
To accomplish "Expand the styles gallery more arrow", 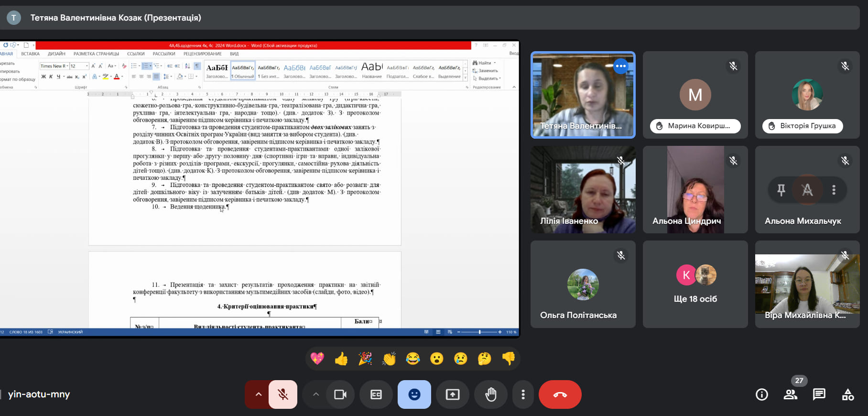I will point(466,77).
